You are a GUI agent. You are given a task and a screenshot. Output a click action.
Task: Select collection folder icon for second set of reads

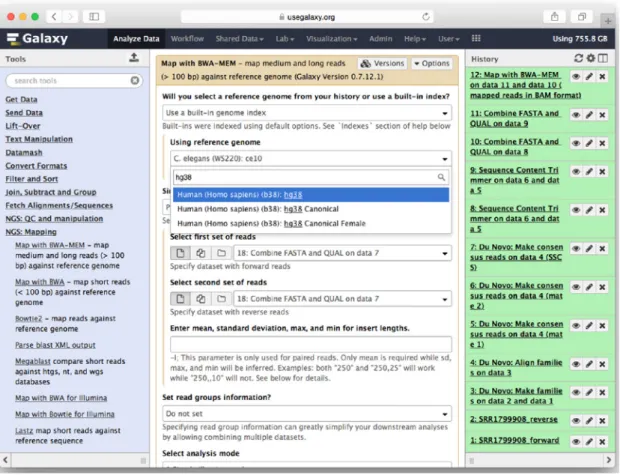(x=221, y=299)
